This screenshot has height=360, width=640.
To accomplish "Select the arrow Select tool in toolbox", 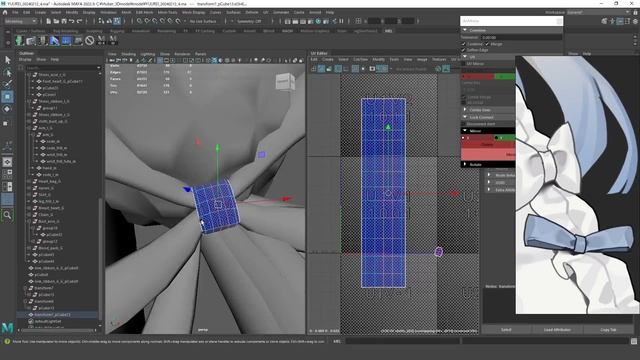I will click(x=7, y=60).
